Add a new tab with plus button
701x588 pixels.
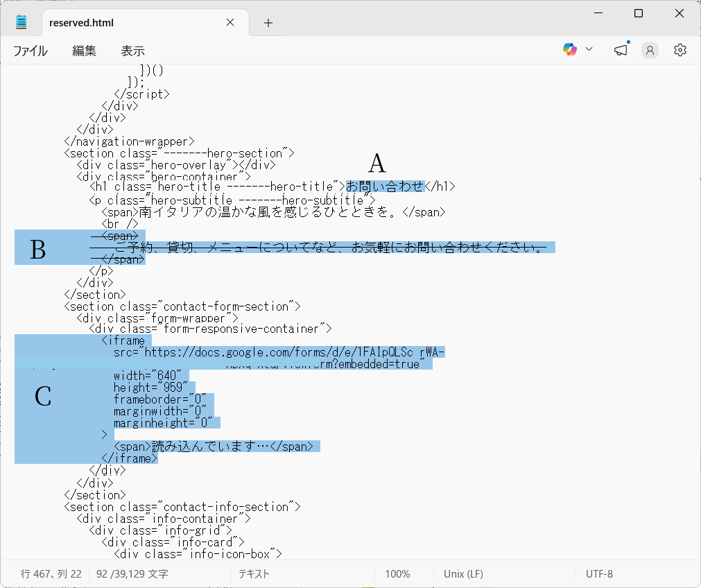(268, 23)
